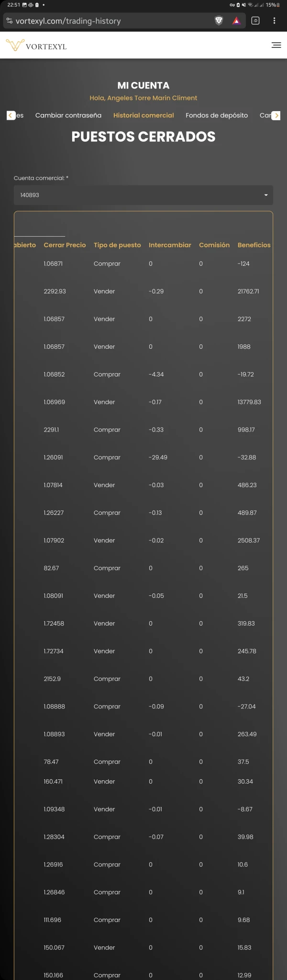
Task: Switch to Cambiar contraseña tab
Action: tap(68, 115)
